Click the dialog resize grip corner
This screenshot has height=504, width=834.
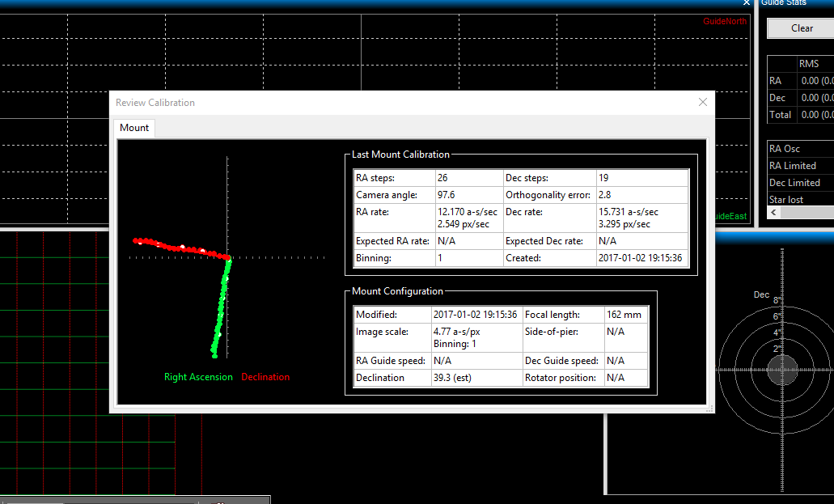pos(710,410)
